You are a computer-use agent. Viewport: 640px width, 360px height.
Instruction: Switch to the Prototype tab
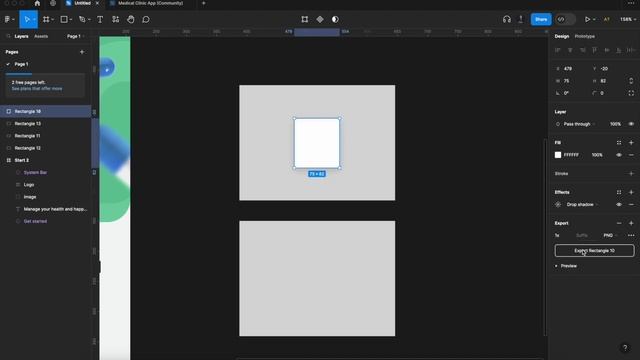(584, 36)
